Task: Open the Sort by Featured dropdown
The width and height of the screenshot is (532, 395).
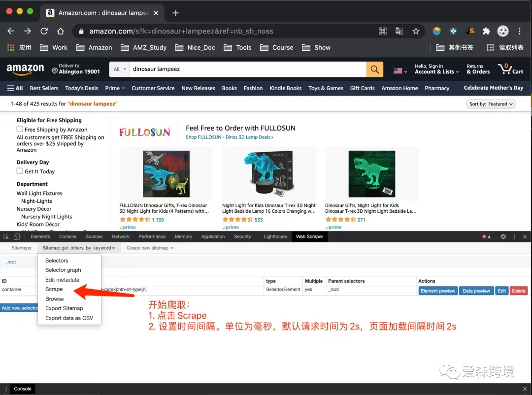Action: 491,104
